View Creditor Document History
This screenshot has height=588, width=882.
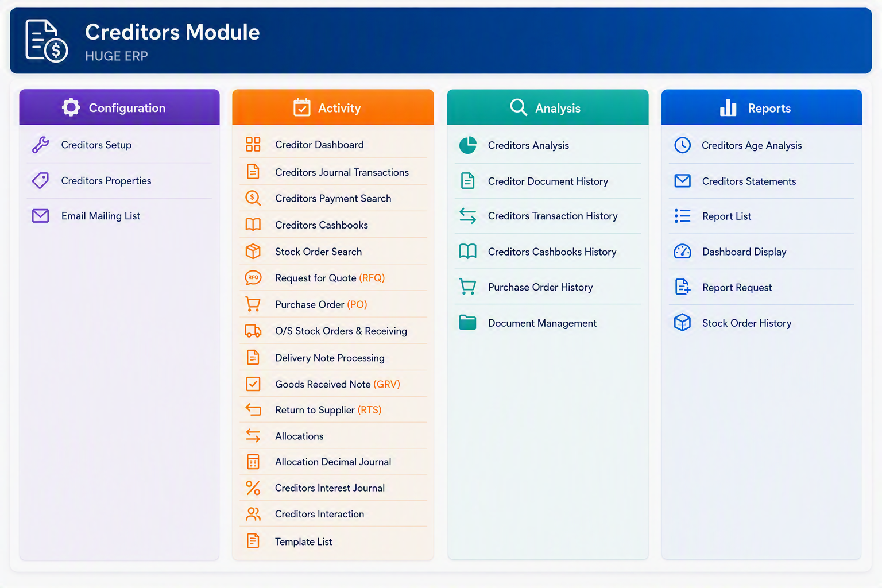[x=548, y=181]
